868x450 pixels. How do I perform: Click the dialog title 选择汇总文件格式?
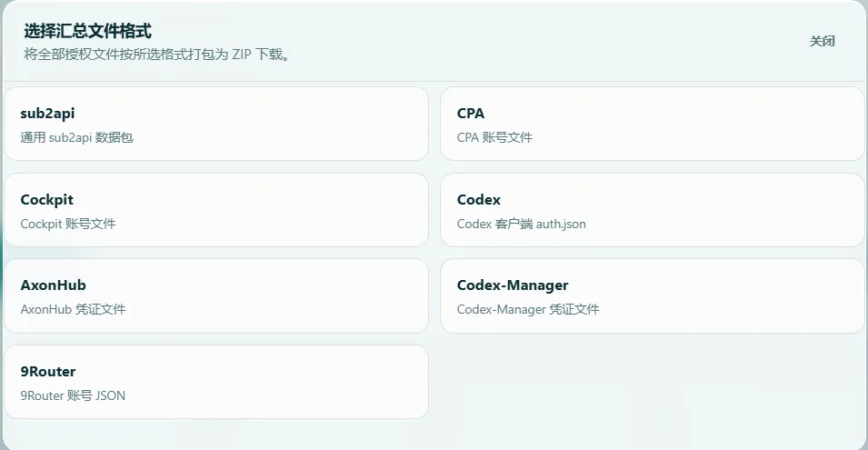point(87,31)
